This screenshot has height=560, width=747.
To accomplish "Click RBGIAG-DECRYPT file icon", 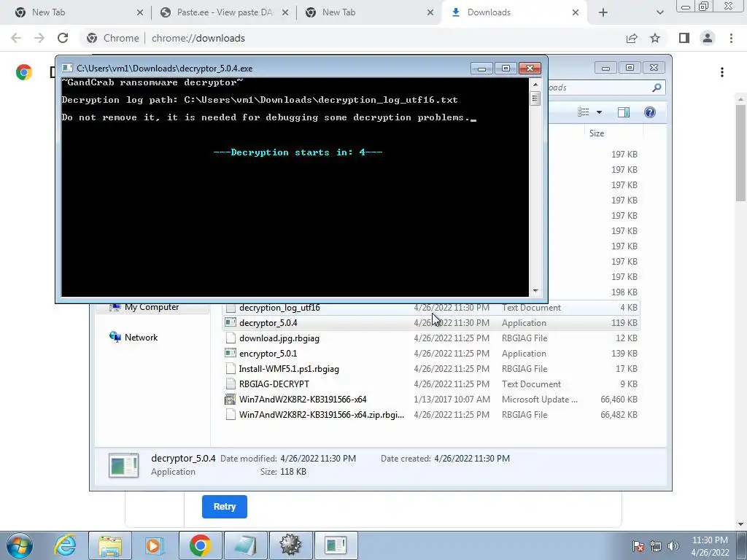I will [230, 384].
